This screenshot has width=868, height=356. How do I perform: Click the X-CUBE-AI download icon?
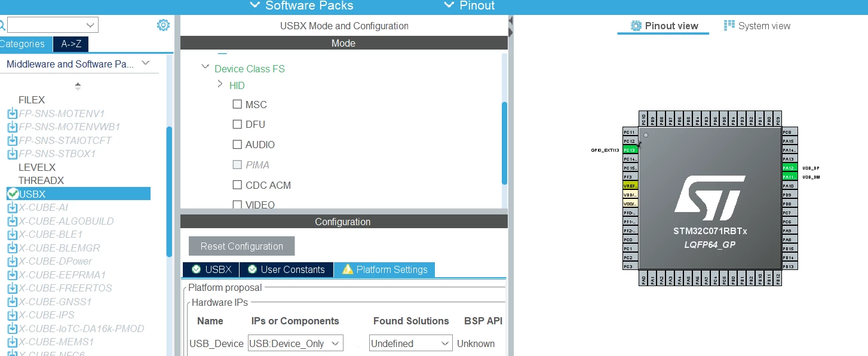13,208
